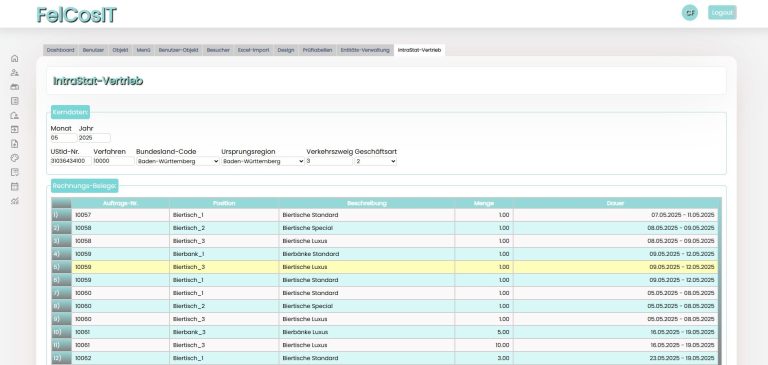Screen dimensions: 768x365
Task: Click the Rechnungs-Belege section label
Action: point(84,186)
